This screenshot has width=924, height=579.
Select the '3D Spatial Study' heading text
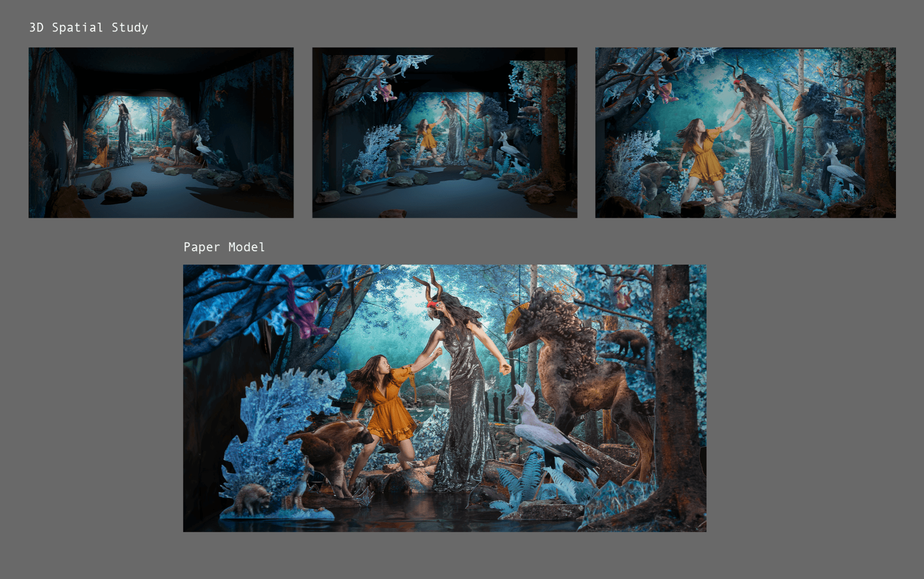[89, 28]
